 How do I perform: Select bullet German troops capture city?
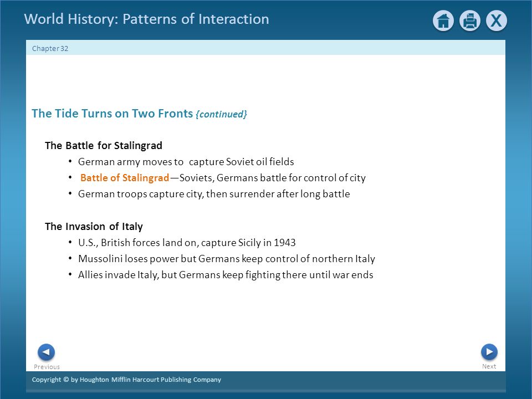(214, 194)
